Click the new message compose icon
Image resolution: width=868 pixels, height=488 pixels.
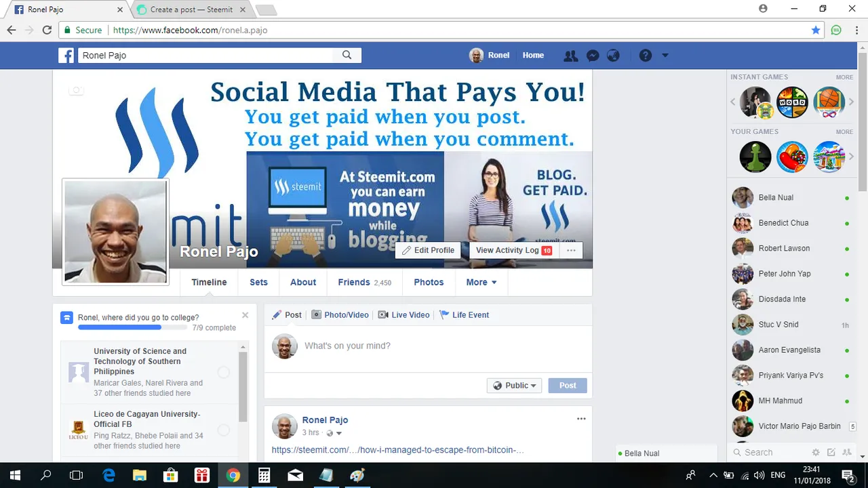click(x=832, y=452)
